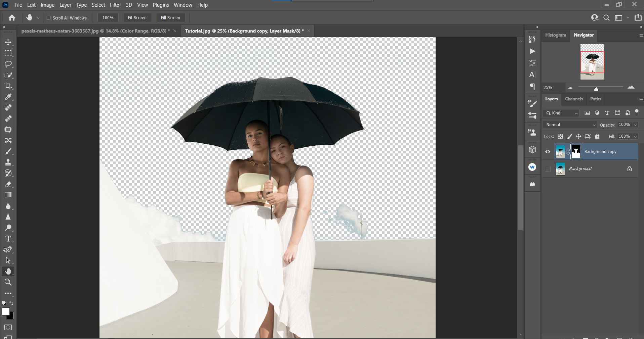Toggle visibility of the Background layer

548,169
